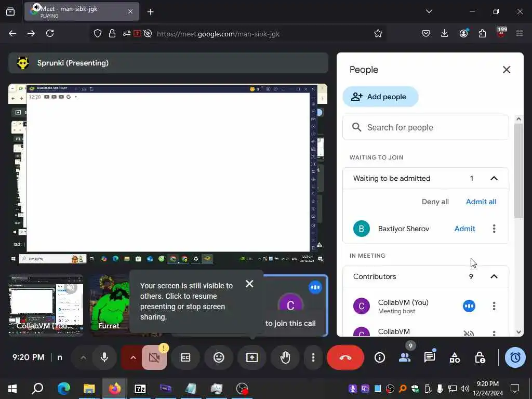This screenshot has height=399, width=532.
Task: Click Sprunki presented screen view
Action: [168, 174]
